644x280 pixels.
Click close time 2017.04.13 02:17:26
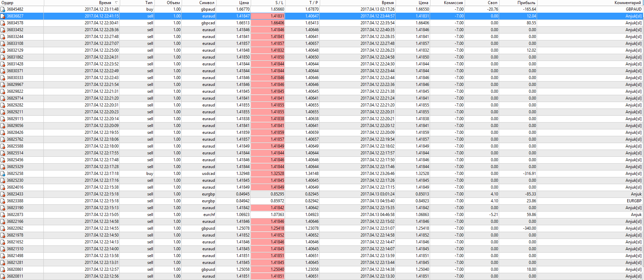(x=377, y=9)
